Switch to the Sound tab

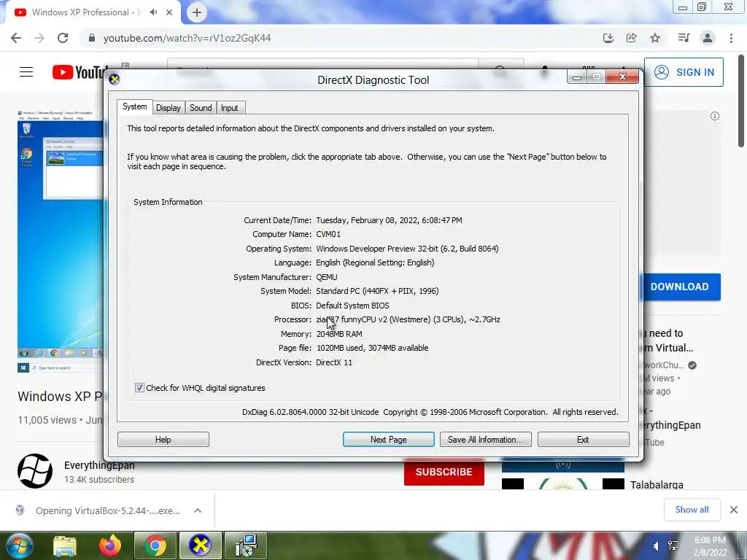pos(201,108)
